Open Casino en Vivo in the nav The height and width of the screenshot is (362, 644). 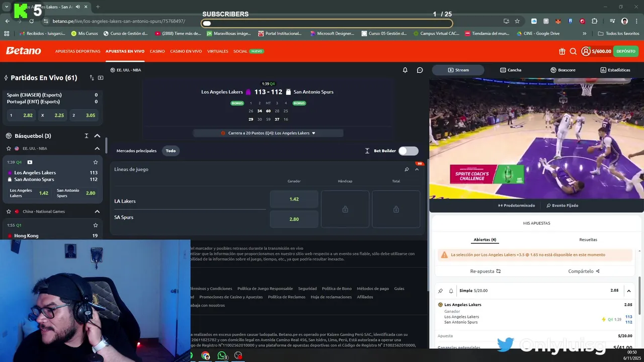click(186, 51)
